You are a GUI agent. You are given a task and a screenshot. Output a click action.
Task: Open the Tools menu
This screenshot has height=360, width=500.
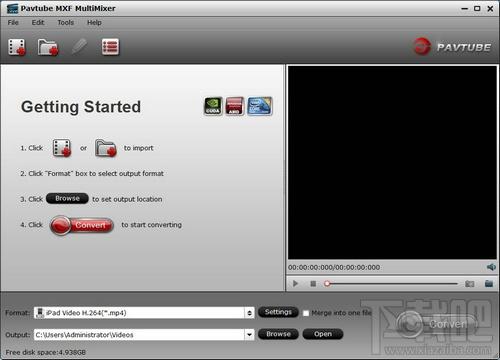pyautogui.click(x=65, y=23)
